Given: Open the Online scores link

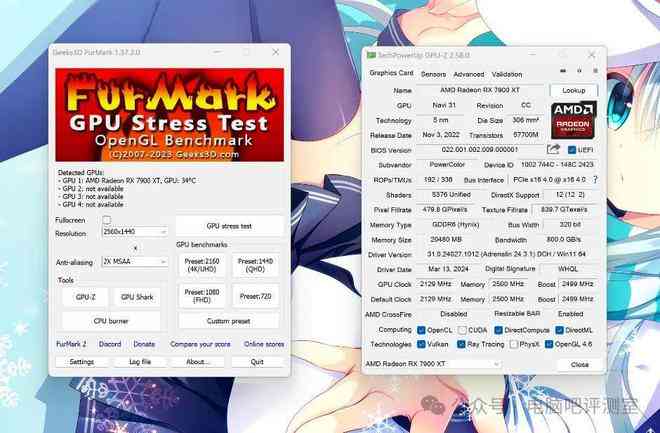Looking at the screenshot, I should tap(264, 344).
